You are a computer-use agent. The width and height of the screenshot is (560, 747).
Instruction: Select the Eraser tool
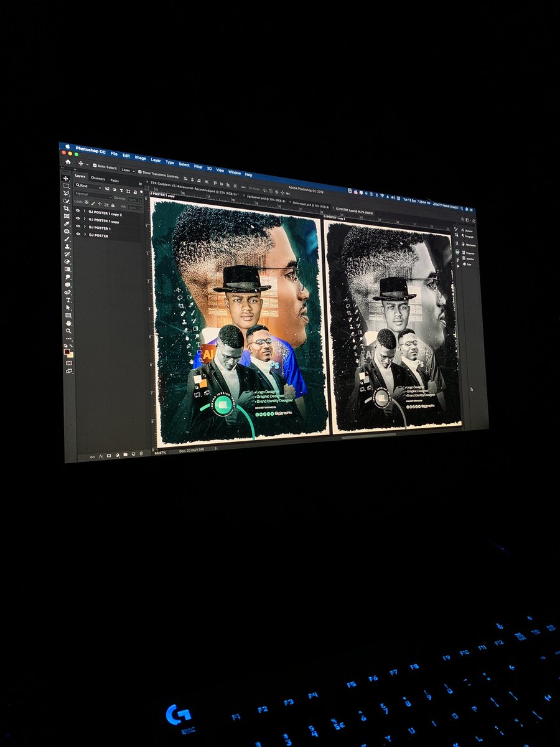point(67,261)
